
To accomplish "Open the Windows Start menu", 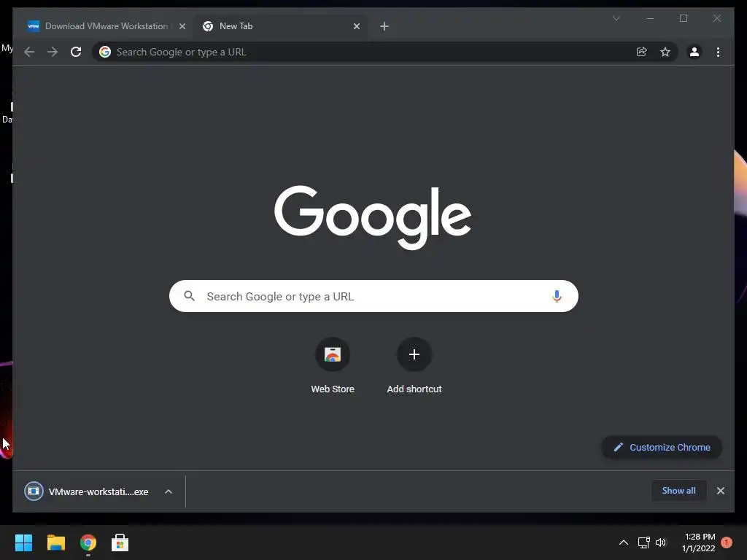I will (x=23, y=542).
